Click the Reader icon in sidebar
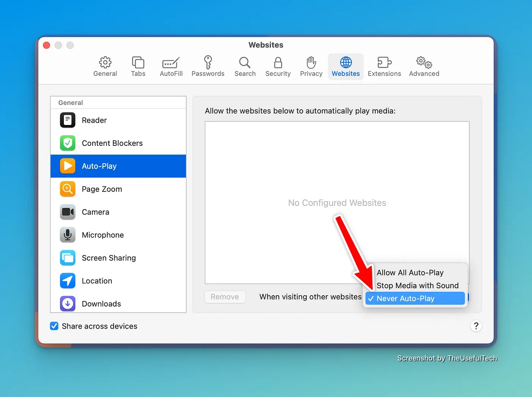532x397 pixels. (x=68, y=120)
